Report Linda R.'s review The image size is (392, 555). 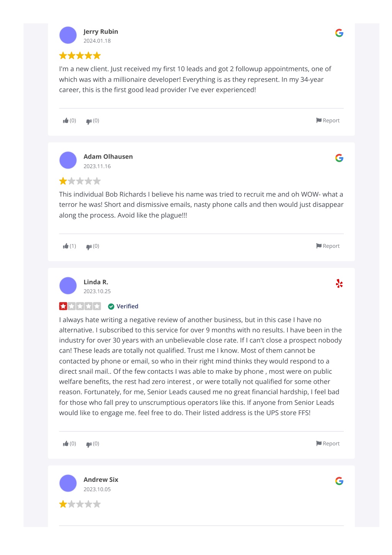(328, 444)
